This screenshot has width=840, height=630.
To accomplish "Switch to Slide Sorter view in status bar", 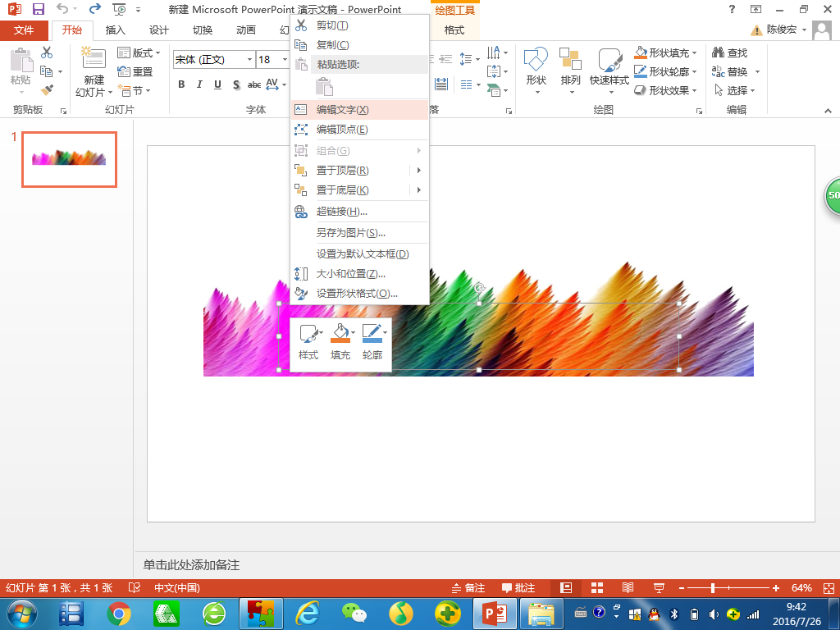I will tap(597, 587).
